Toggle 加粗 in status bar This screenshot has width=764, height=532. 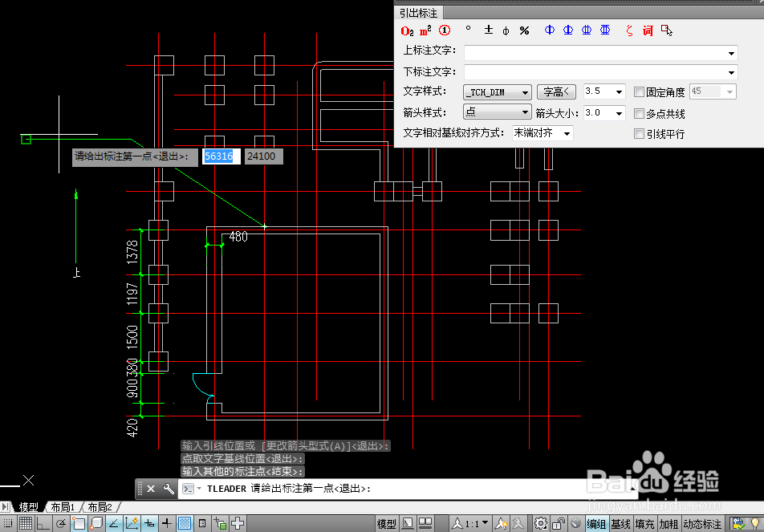point(669,524)
